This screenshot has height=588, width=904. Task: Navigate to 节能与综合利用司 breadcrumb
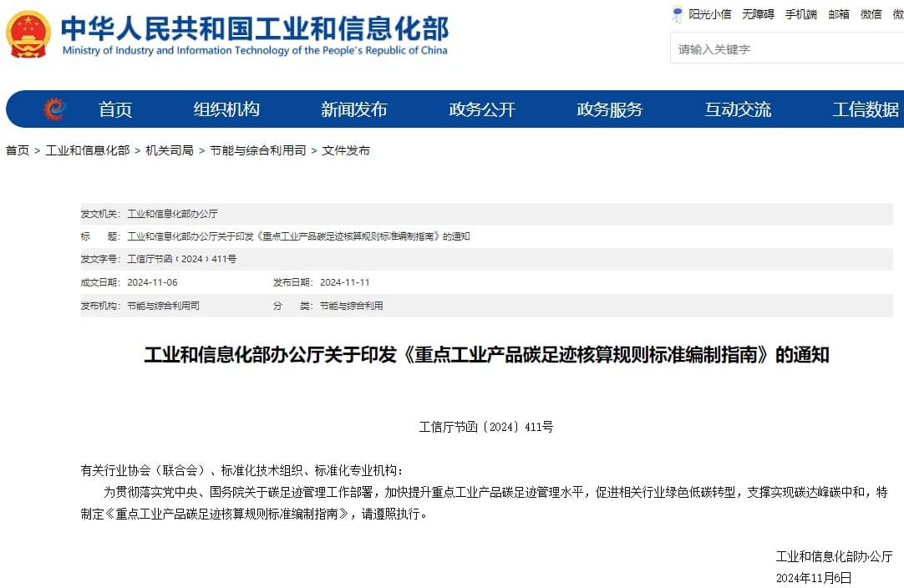(x=258, y=150)
